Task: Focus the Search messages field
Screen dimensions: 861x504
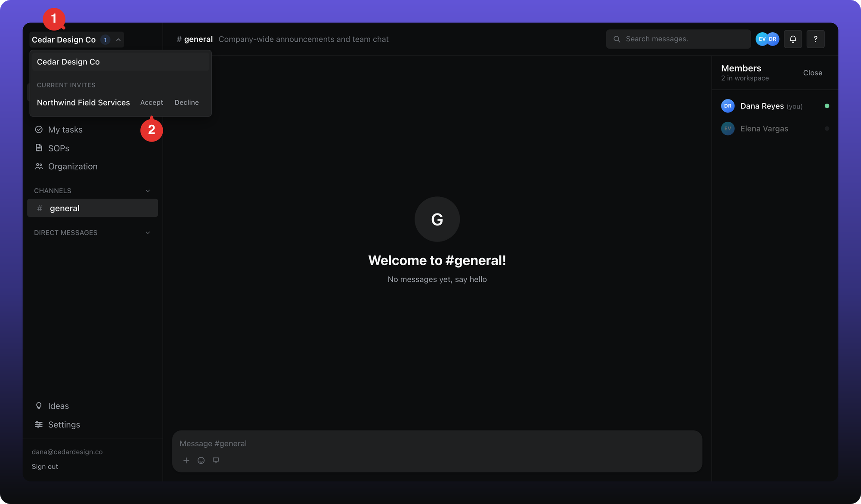Action: pyautogui.click(x=678, y=39)
